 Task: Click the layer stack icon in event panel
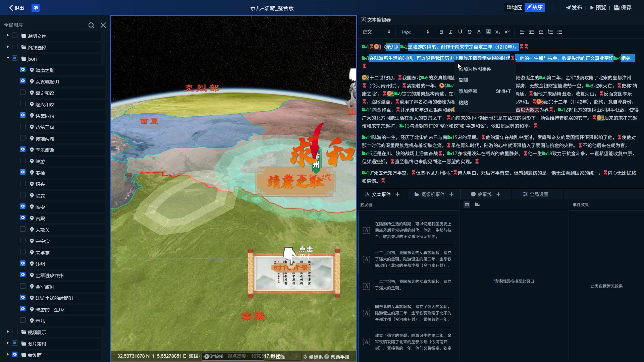467,204
